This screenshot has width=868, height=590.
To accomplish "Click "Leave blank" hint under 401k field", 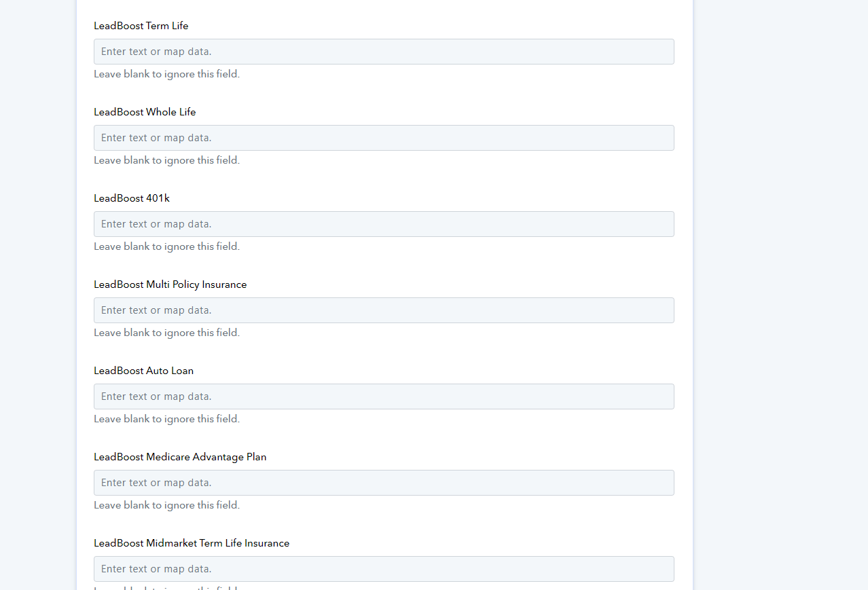I will tap(166, 246).
